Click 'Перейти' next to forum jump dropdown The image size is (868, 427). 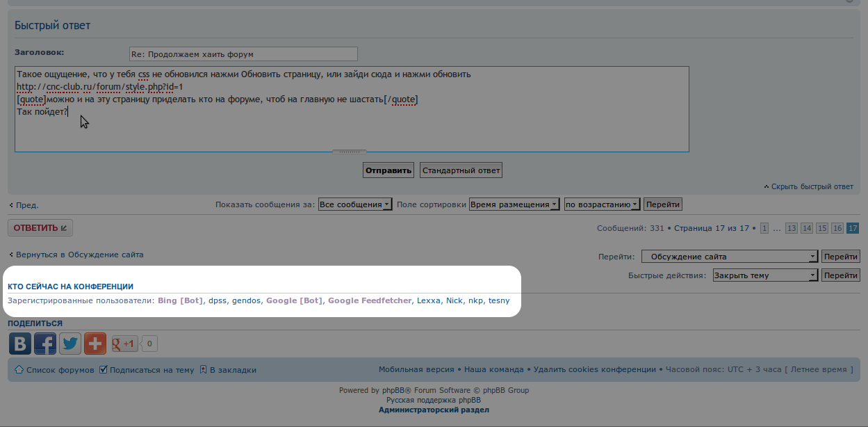tap(840, 257)
